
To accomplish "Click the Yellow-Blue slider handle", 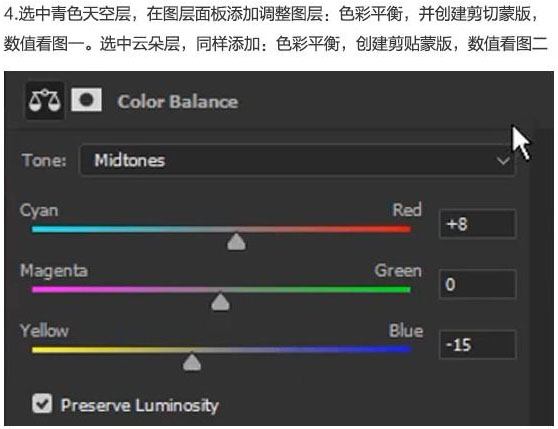I will click(x=192, y=362).
